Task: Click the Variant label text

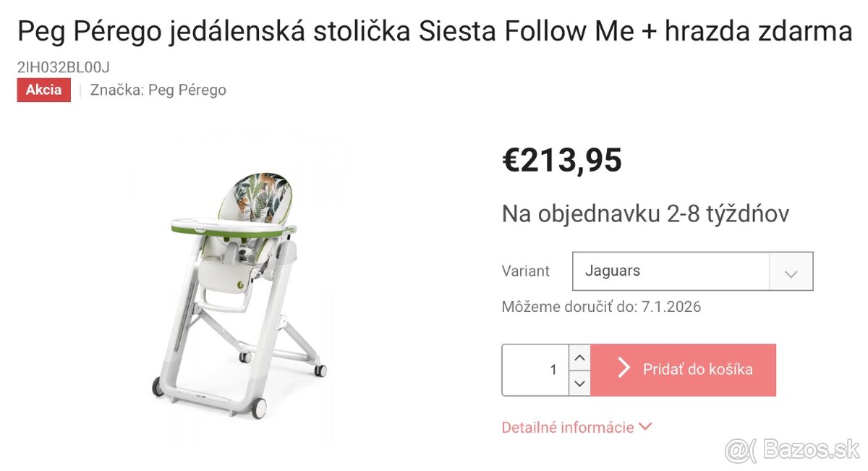Action: pyautogui.click(x=526, y=271)
